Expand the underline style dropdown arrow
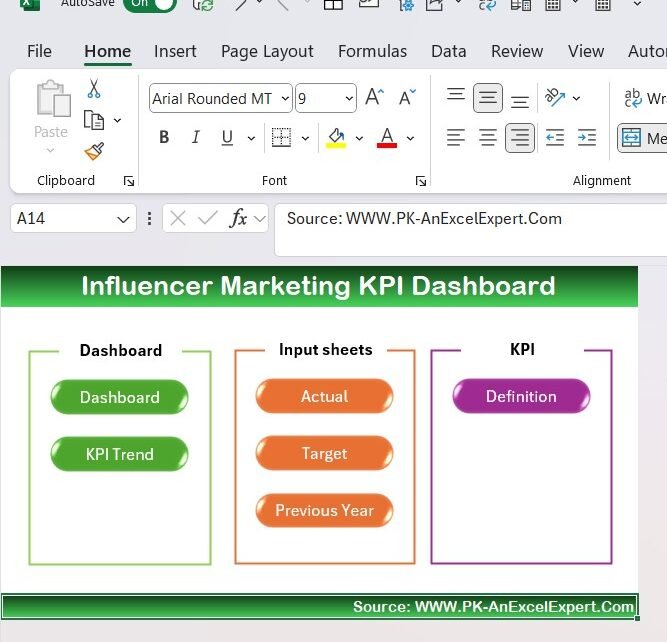Viewport: 667px width, 642px height. point(251,138)
